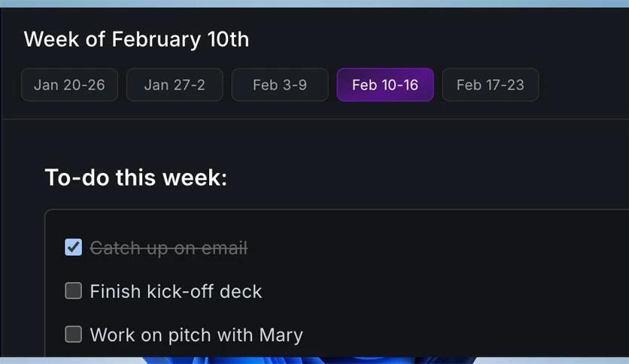Click the highlighted Feb 10-16 tab

pyautogui.click(x=385, y=84)
